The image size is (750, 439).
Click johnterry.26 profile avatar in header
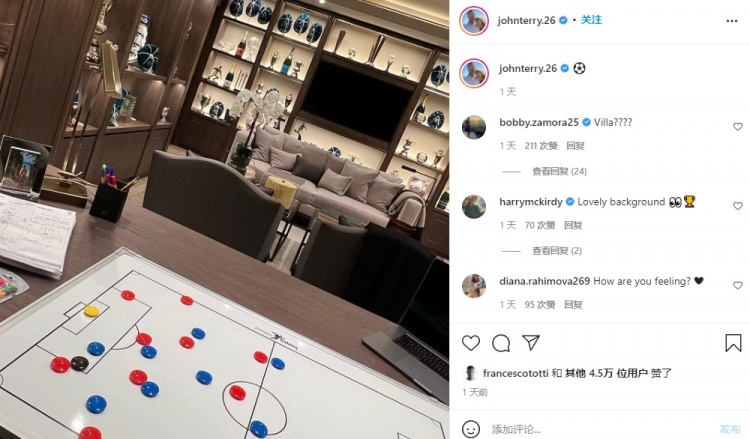[474, 21]
